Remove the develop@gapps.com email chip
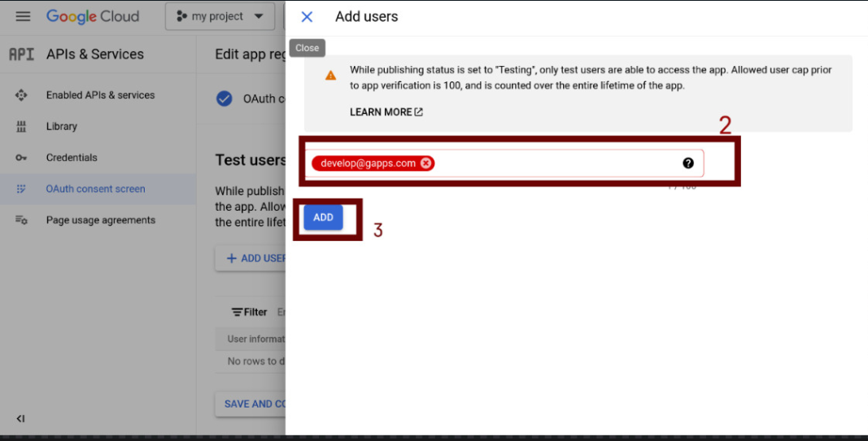The image size is (868, 441). pyautogui.click(x=425, y=164)
